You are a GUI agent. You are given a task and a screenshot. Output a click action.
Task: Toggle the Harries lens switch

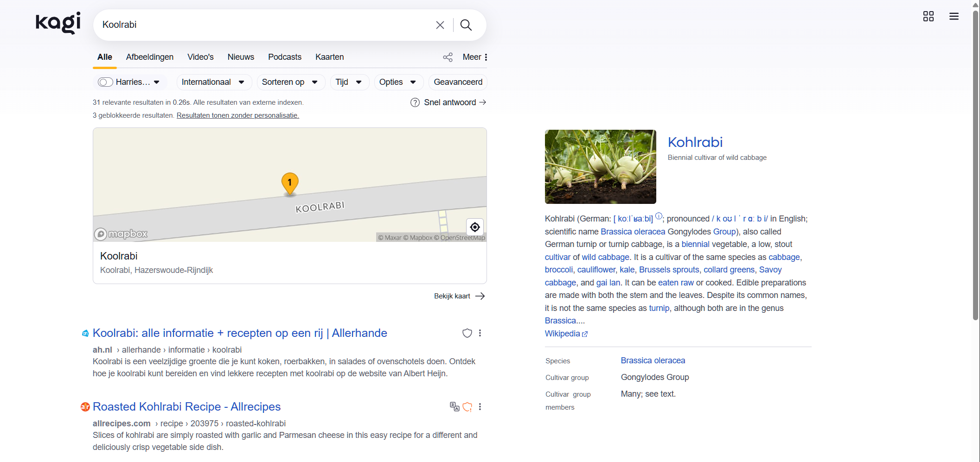[x=105, y=82]
